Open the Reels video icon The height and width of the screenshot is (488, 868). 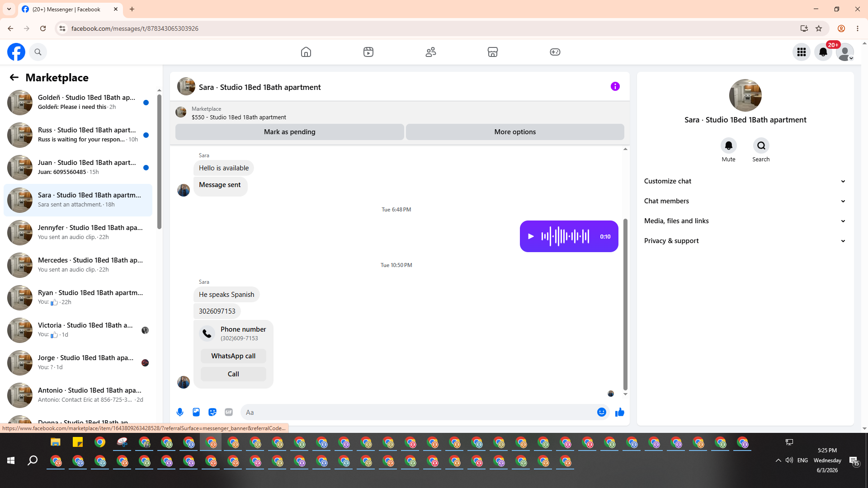click(368, 52)
